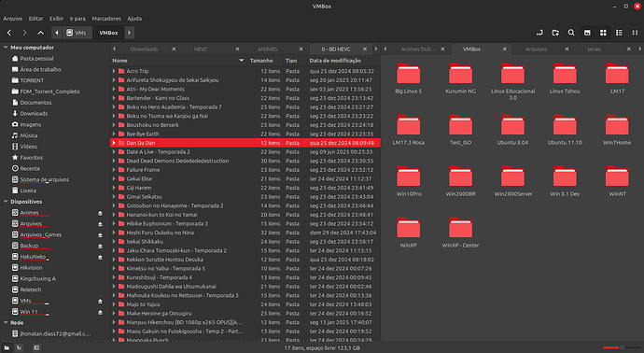Screen dimensions: 644x353
Task: Switch to the series tab
Action: (594, 49)
